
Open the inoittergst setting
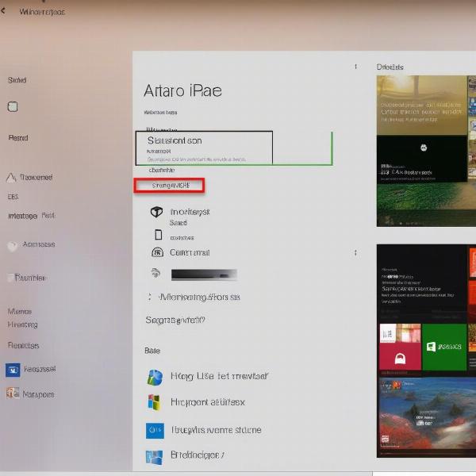tap(190, 212)
